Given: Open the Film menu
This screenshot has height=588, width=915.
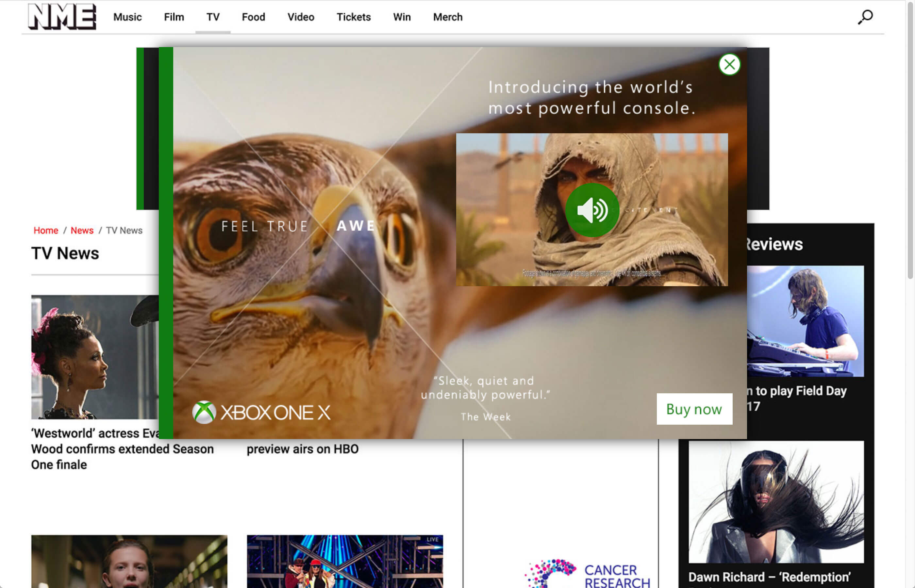Looking at the screenshot, I should tap(174, 17).
